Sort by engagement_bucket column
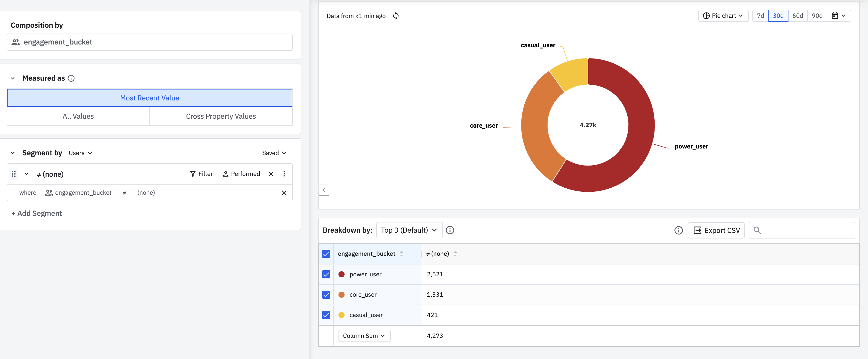The height and width of the screenshot is (359, 868). tap(401, 254)
